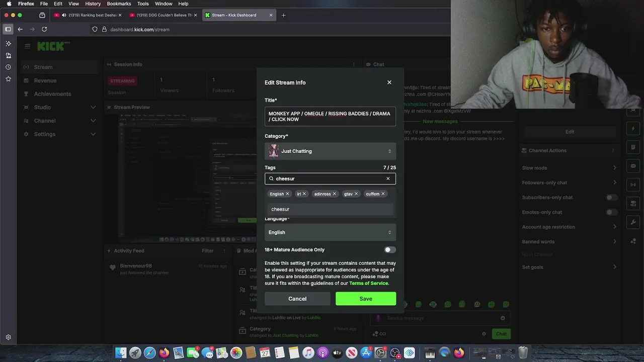Open Firefox sidebar bookmarks star icon
Screen dimensions: 644x362
pyautogui.click(x=8, y=79)
